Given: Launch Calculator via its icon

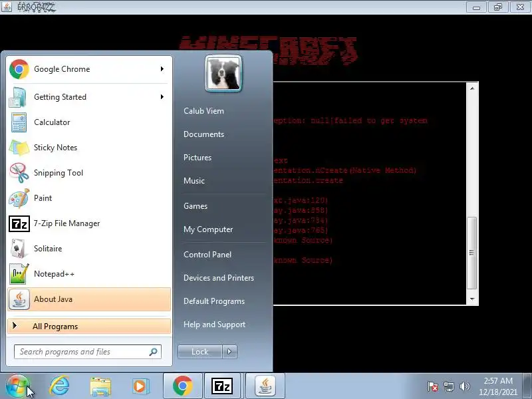Looking at the screenshot, I should coord(19,122).
